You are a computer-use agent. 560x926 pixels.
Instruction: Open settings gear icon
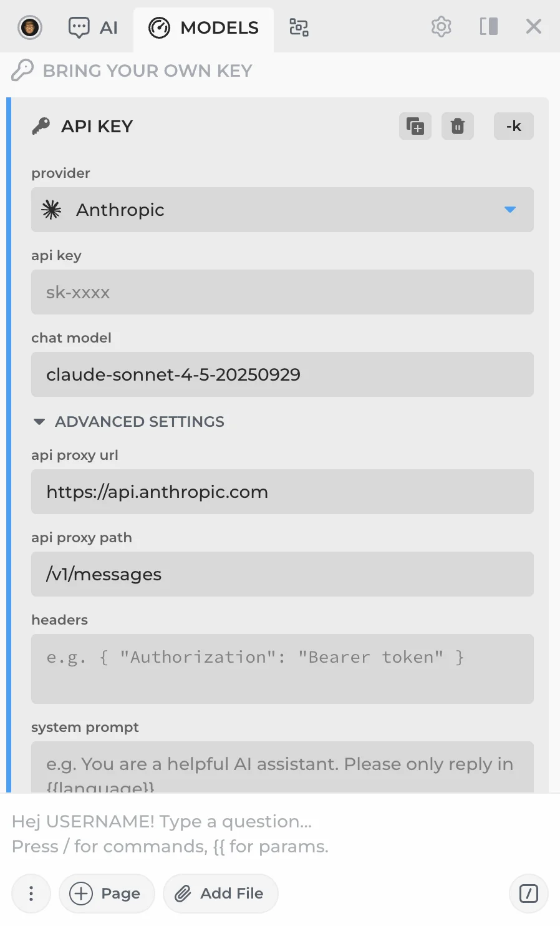441,27
